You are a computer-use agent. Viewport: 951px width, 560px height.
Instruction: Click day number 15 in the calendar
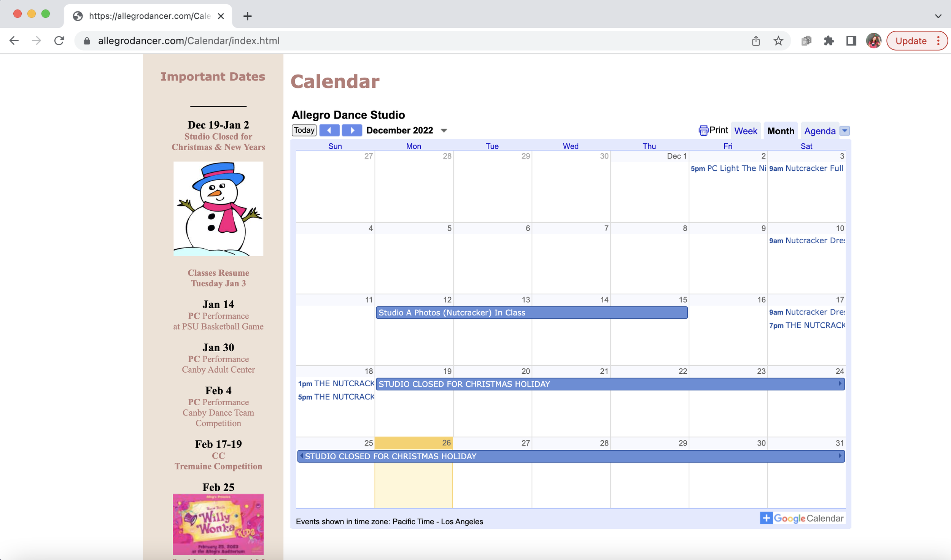(x=683, y=300)
